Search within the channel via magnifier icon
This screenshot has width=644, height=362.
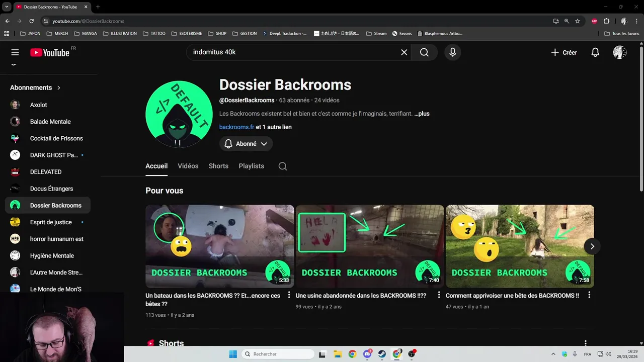click(x=283, y=166)
